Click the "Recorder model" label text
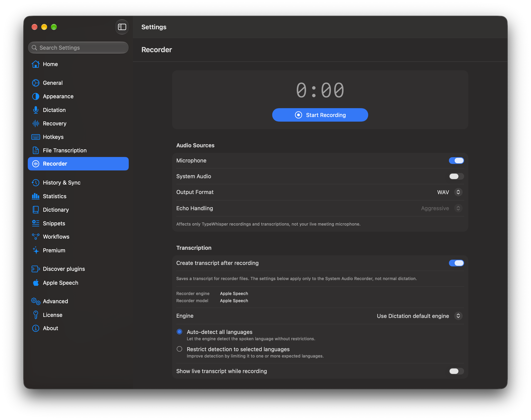 click(x=192, y=301)
